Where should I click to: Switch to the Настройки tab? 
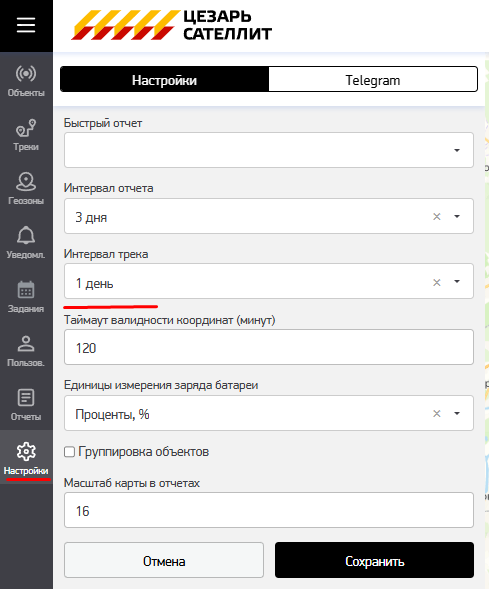pos(164,80)
